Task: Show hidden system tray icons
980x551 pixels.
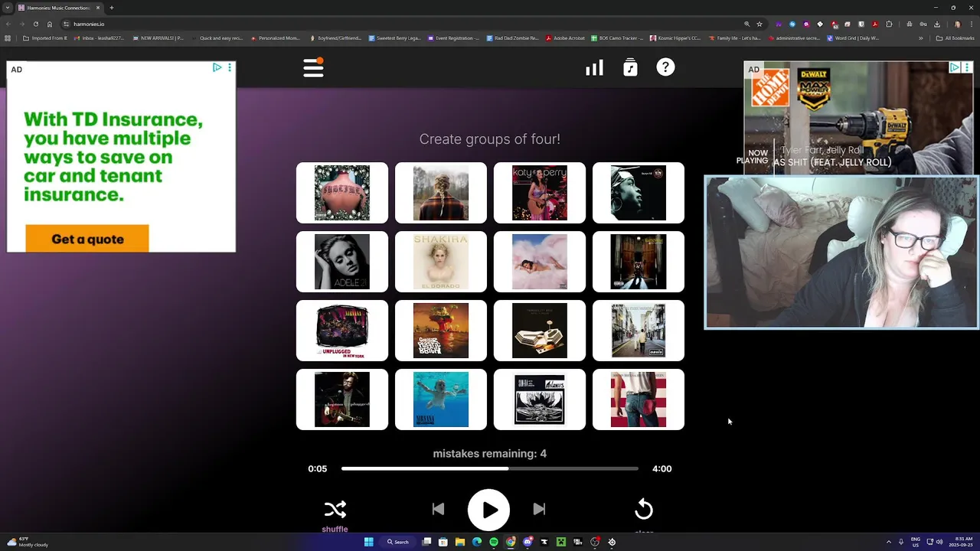Action: point(889,542)
